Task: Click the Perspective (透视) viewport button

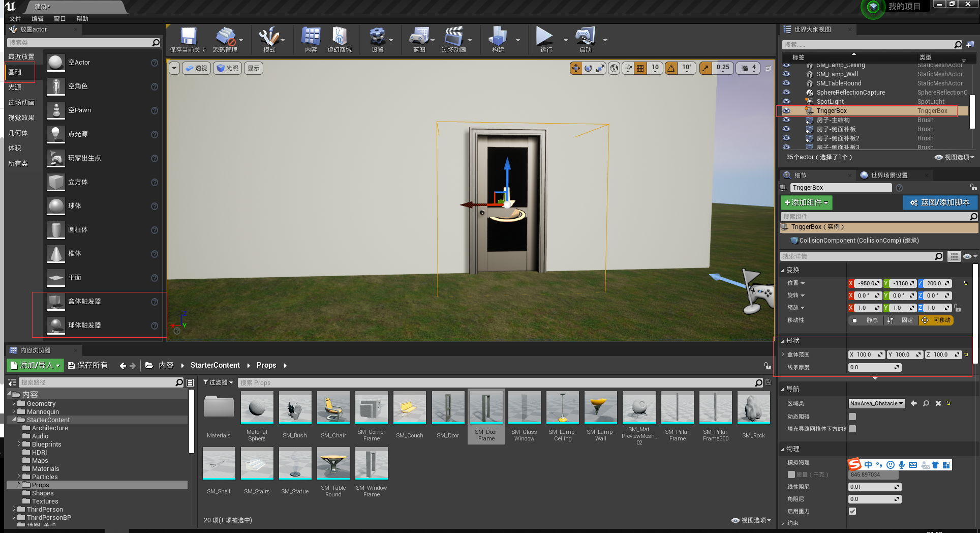Action: [x=196, y=68]
